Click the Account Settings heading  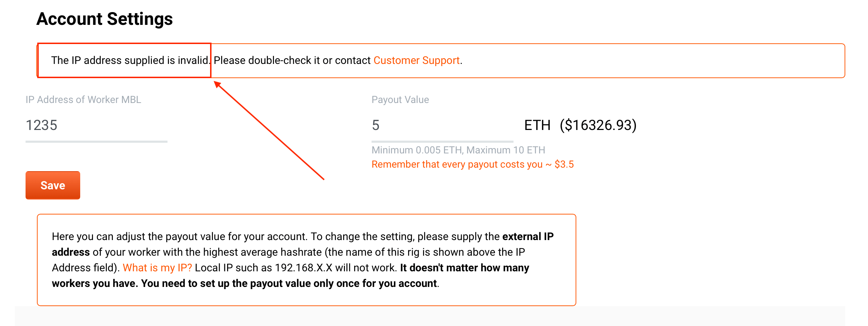[x=104, y=19]
